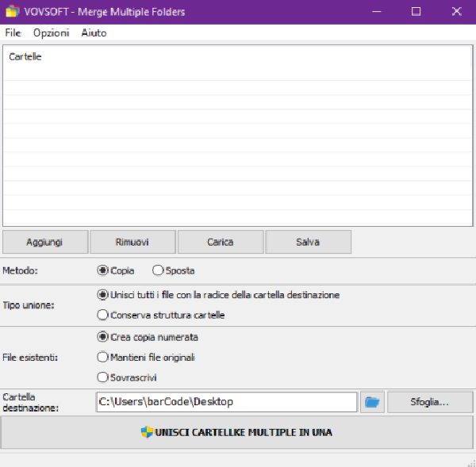Click the VOVSOFT app icon in title bar
The width and height of the screenshot is (476, 467).
12,12
